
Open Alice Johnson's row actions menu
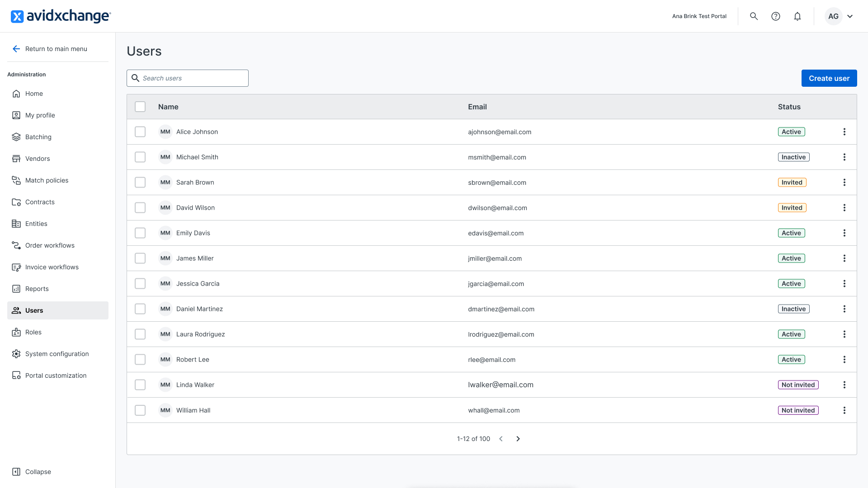point(844,132)
